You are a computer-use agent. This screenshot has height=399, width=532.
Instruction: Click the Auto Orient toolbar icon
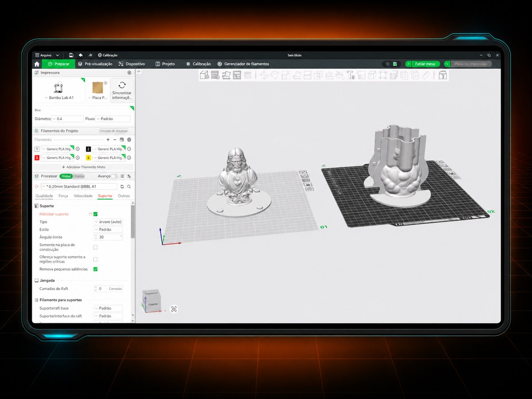pyautogui.click(x=226, y=75)
